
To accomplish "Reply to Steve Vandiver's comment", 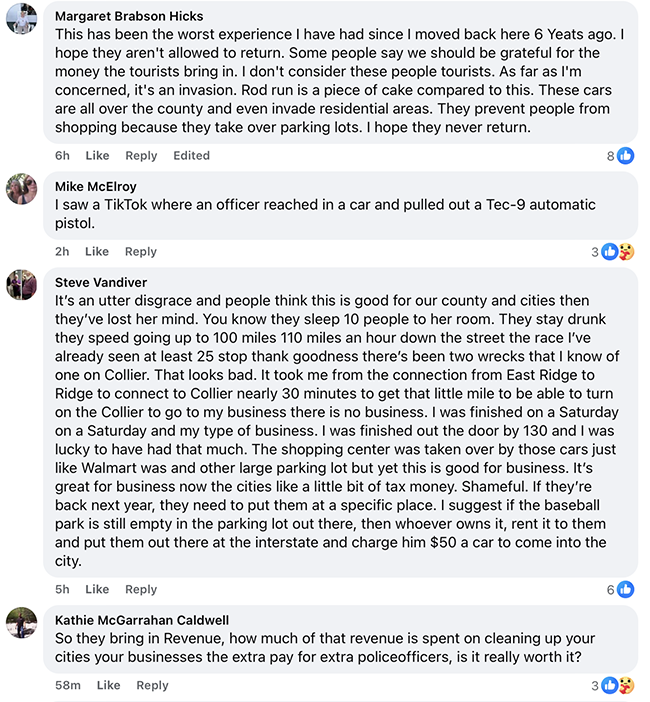I will [x=141, y=590].
